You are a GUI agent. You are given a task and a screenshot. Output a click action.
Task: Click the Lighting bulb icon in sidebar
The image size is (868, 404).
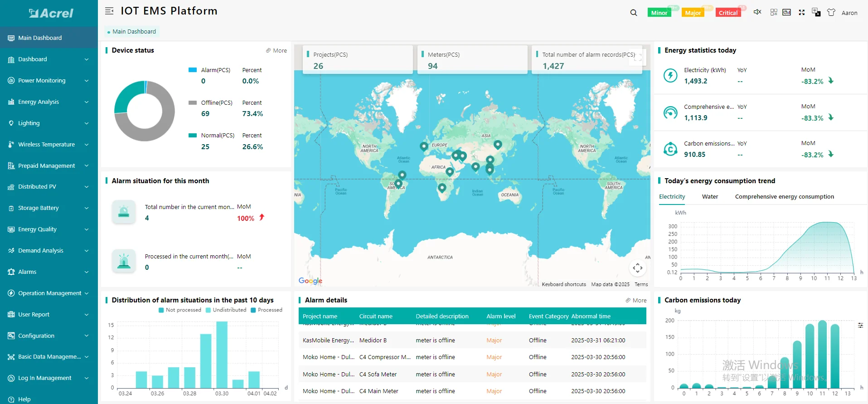tap(11, 123)
